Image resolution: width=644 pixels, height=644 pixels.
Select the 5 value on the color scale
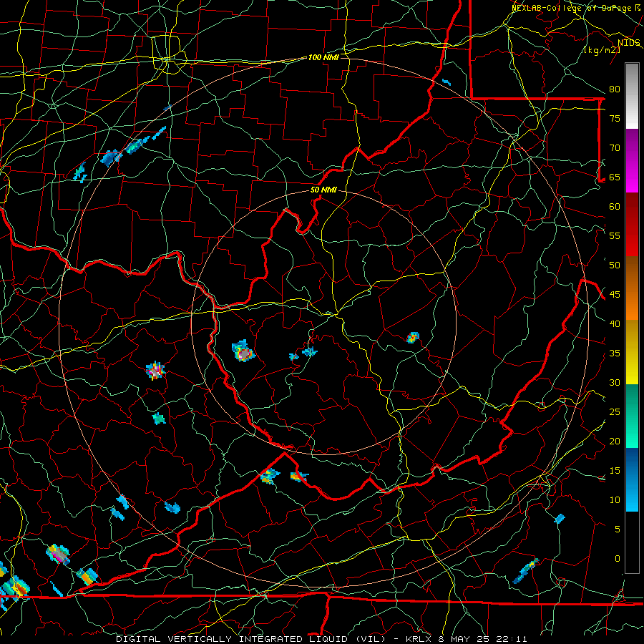(x=618, y=530)
